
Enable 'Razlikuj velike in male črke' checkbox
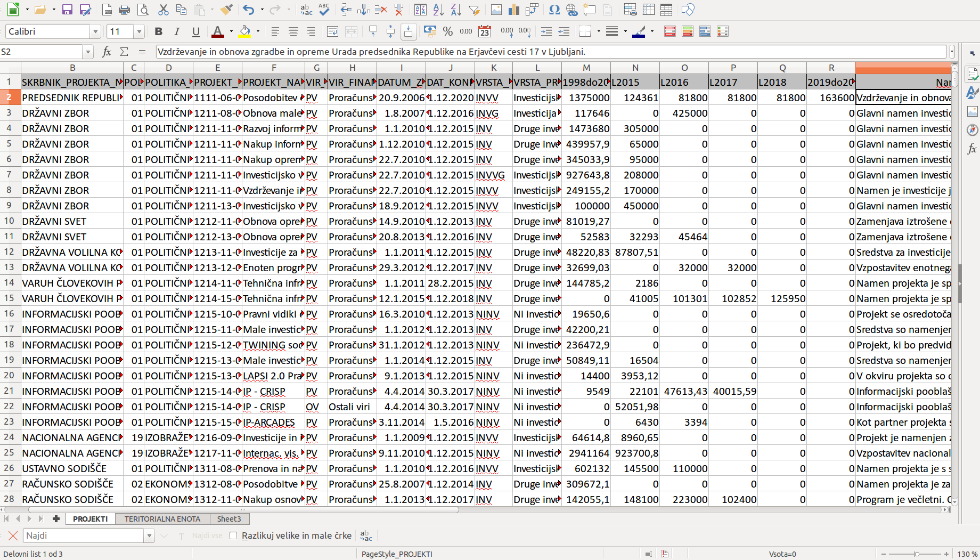233,535
